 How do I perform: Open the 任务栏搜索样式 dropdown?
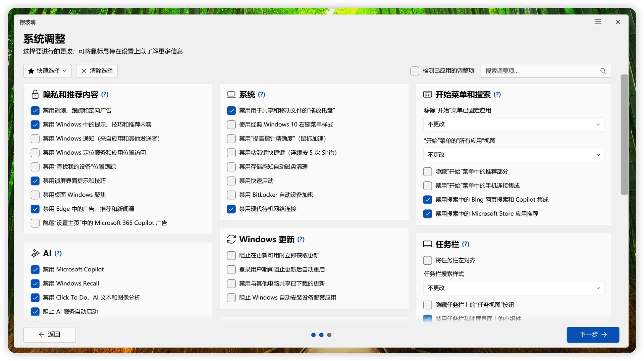click(x=514, y=288)
